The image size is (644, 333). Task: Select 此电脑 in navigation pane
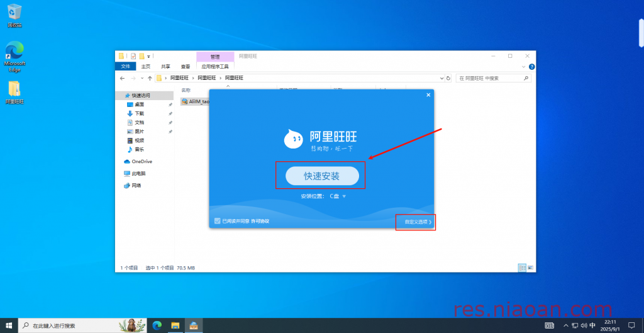point(138,174)
